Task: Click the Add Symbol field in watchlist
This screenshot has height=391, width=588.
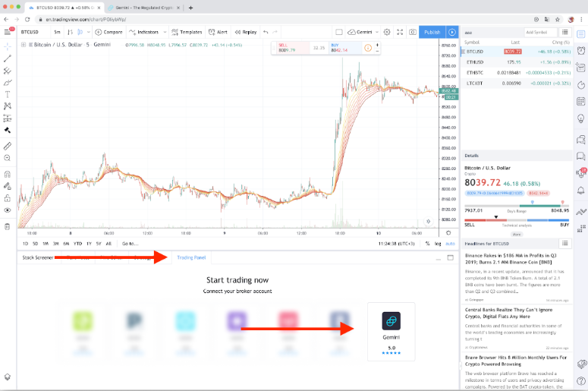Action: [540, 33]
